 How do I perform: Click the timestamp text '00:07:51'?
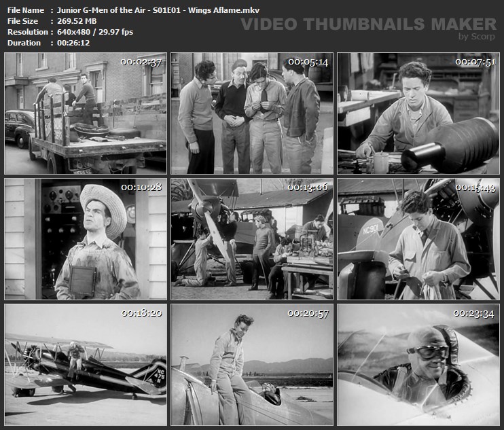(475, 62)
